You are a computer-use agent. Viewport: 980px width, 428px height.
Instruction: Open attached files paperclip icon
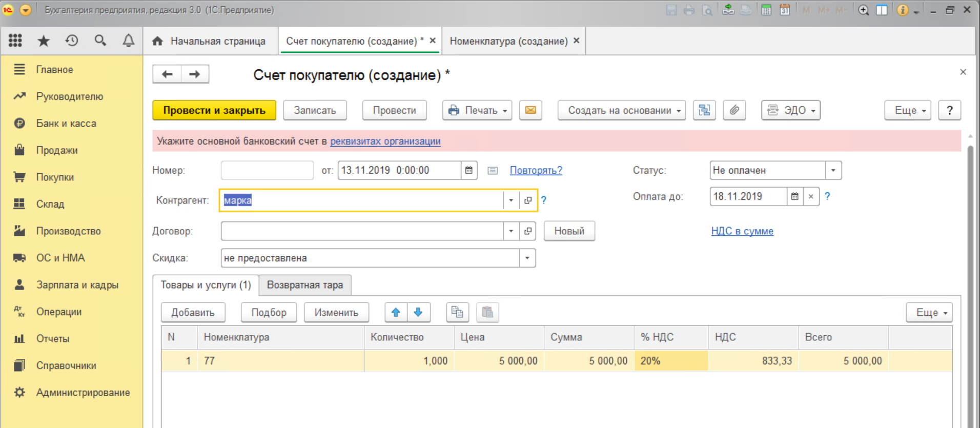click(734, 110)
